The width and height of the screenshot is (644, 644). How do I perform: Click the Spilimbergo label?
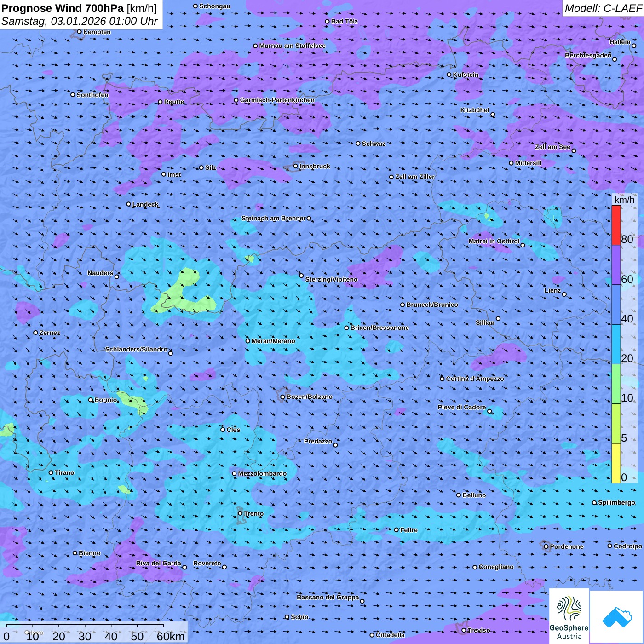click(x=616, y=502)
